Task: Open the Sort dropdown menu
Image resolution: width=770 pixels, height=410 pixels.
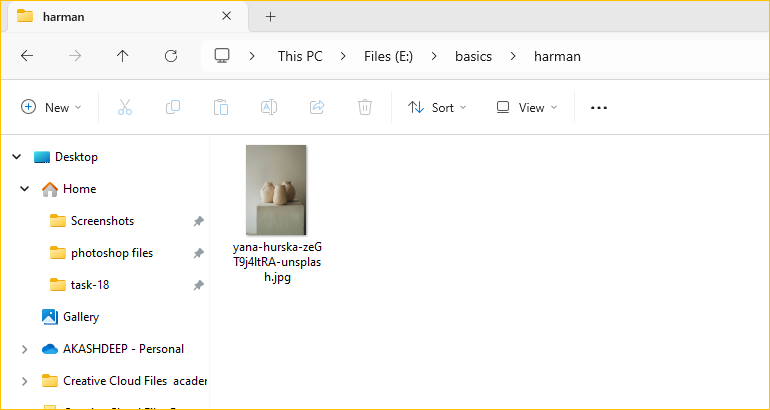Action: click(437, 108)
